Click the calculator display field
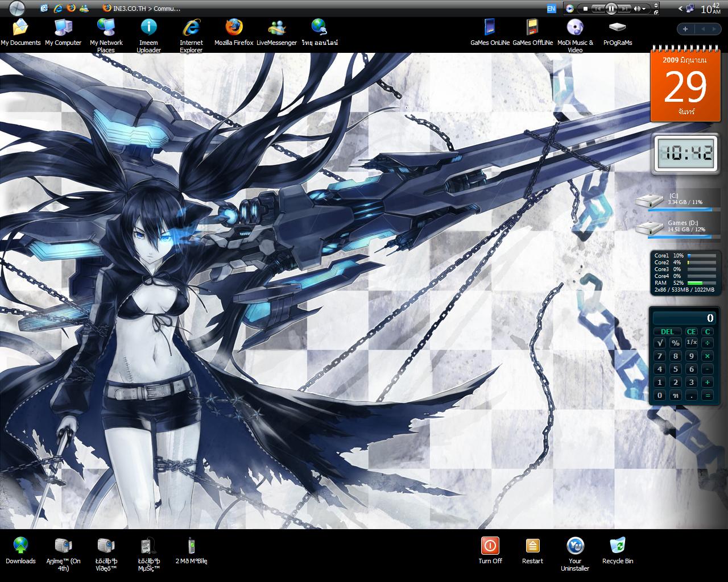Screen dimensions: 728x582 (684, 318)
